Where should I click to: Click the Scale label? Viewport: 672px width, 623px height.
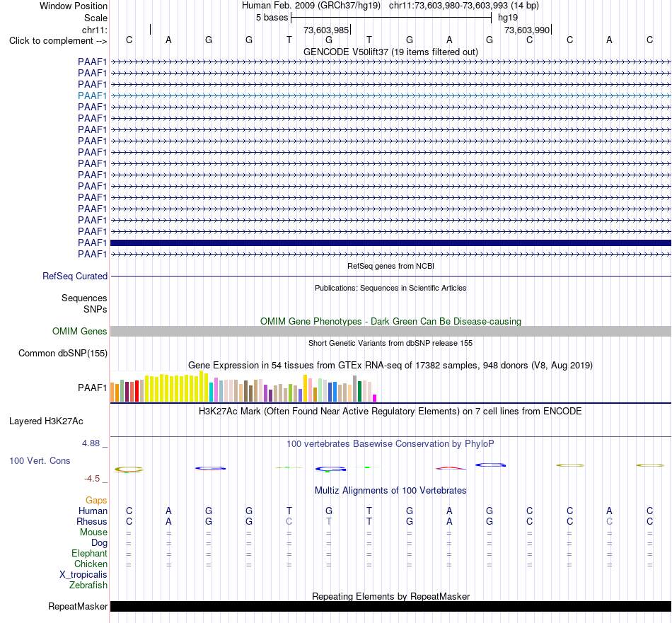click(95, 18)
